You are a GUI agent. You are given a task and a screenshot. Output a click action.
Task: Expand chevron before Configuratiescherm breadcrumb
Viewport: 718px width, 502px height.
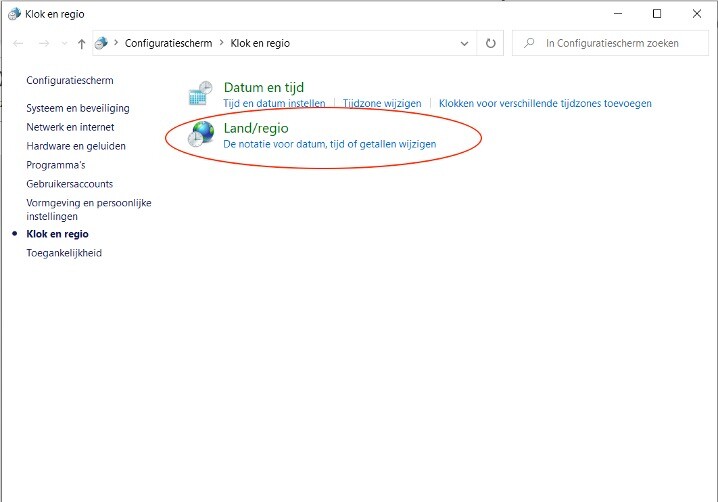(116, 43)
